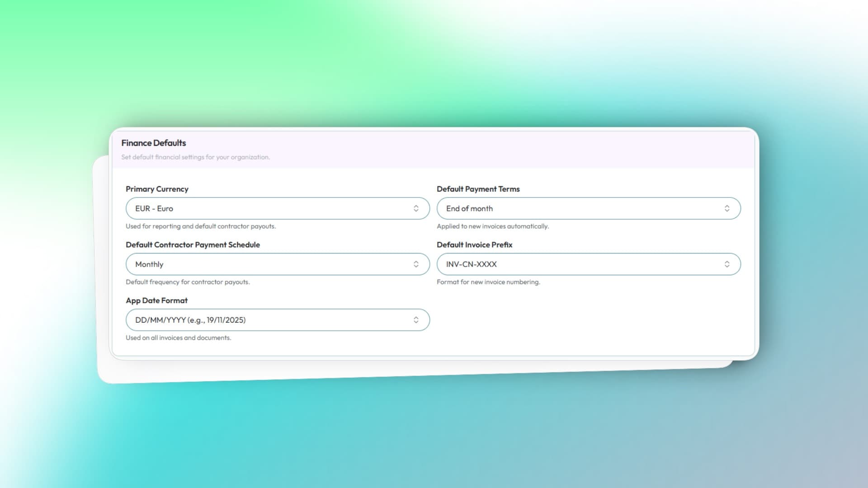Click the Primary Currency field label
The image size is (868, 488).
click(x=157, y=189)
